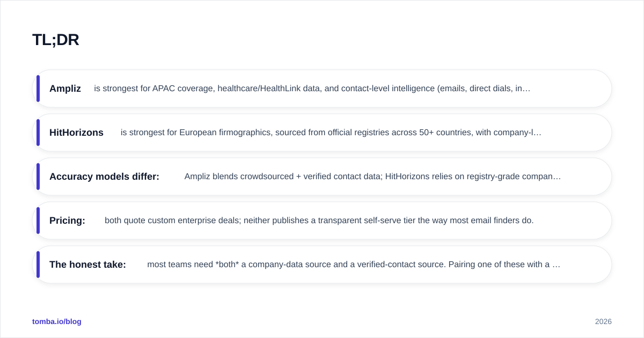Viewport: 644px width, 338px height.
Task: Click the 'Accuracy models differ:' label
Action: pos(104,177)
